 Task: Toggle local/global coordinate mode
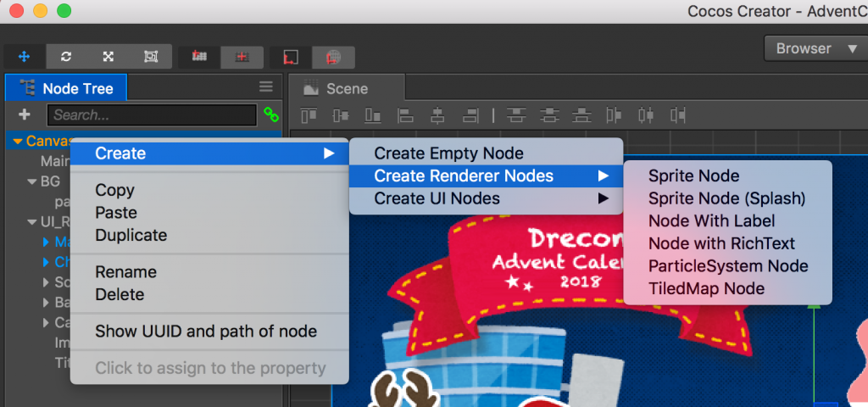pyautogui.click(x=291, y=57)
